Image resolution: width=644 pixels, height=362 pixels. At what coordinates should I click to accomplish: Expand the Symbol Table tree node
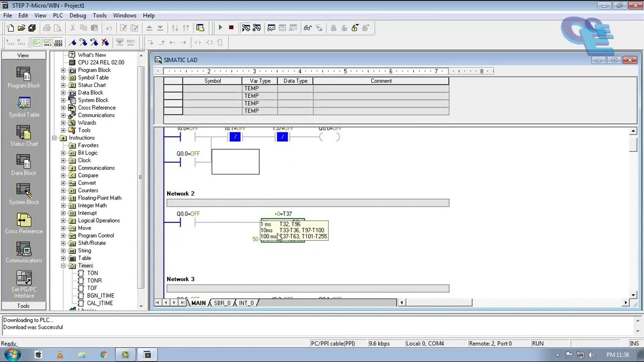tap(63, 77)
